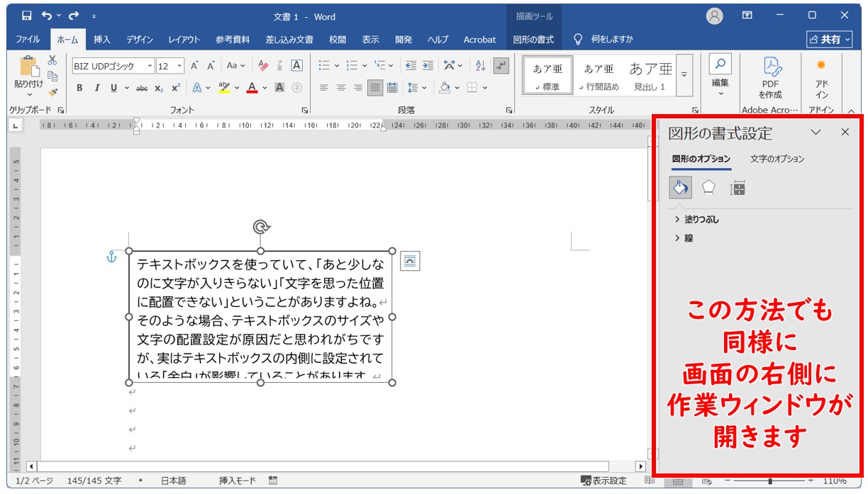Increase font size with the grow-font icon
868x494 pixels.
click(194, 66)
